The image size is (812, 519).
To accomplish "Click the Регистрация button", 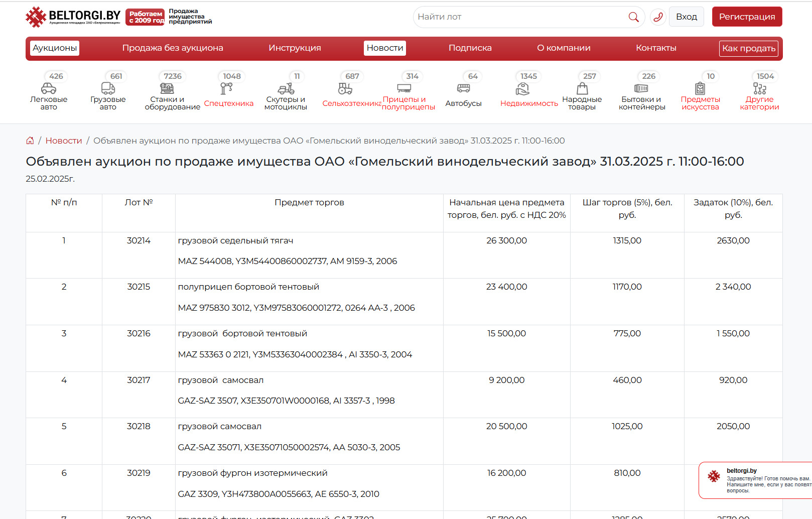I will [x=747, y=17].
